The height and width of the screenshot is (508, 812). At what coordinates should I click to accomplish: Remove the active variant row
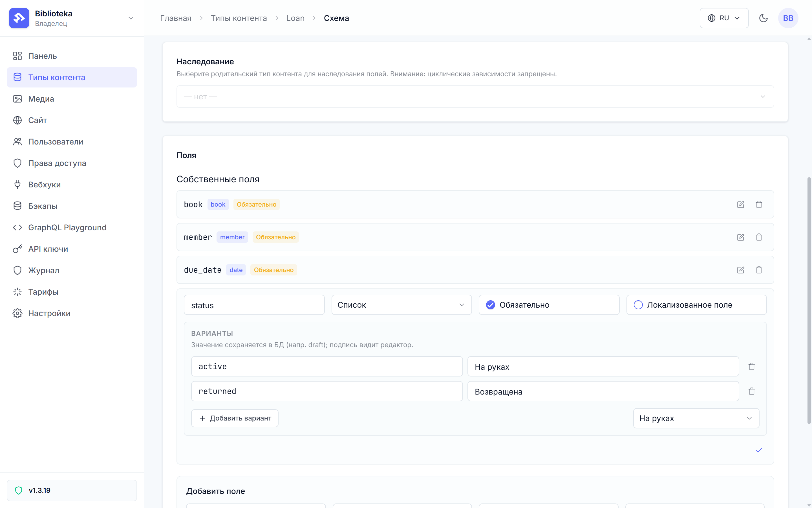[x=752, y=366]
